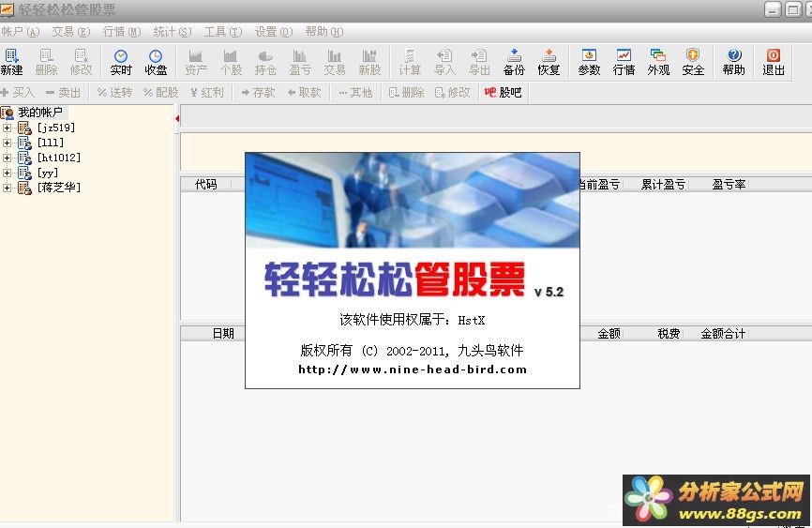Click the 修改 toolbar icon next to 实时

[x=81, y=62]
